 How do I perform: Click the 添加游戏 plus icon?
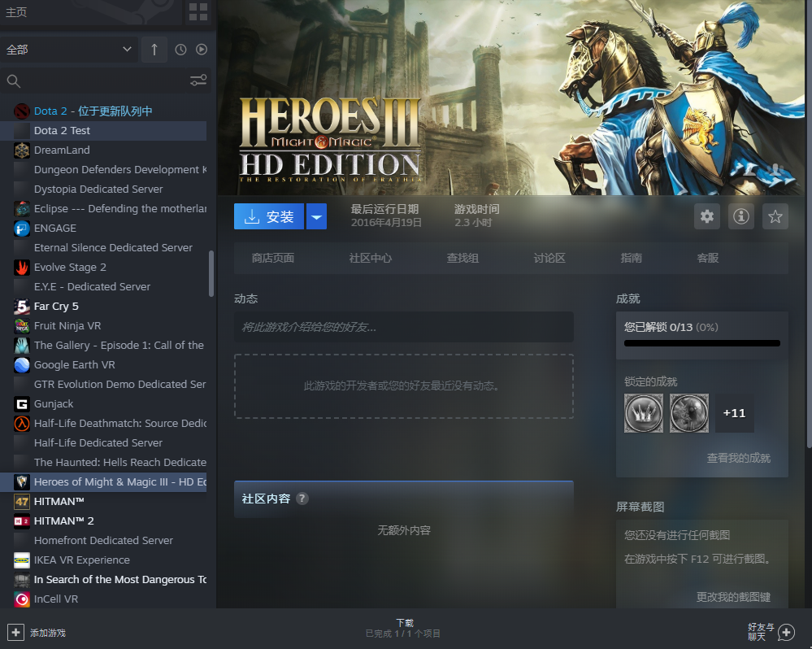(15, 633)
